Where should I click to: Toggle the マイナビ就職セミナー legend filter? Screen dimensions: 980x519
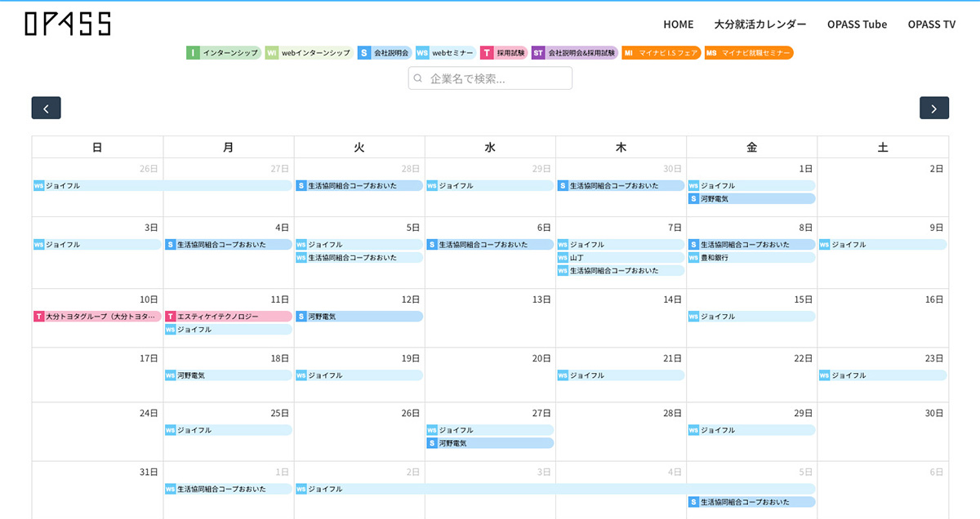point(749,53)
